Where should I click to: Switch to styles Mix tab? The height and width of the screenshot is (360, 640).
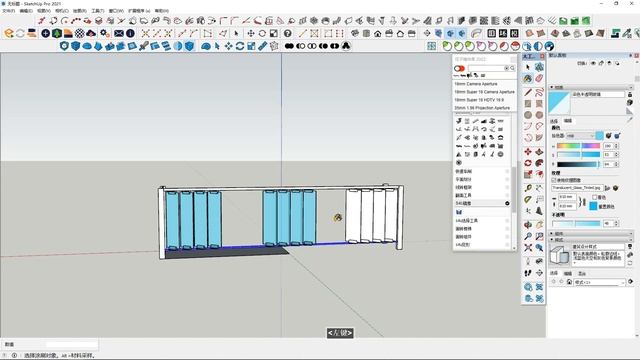(582, 273)
